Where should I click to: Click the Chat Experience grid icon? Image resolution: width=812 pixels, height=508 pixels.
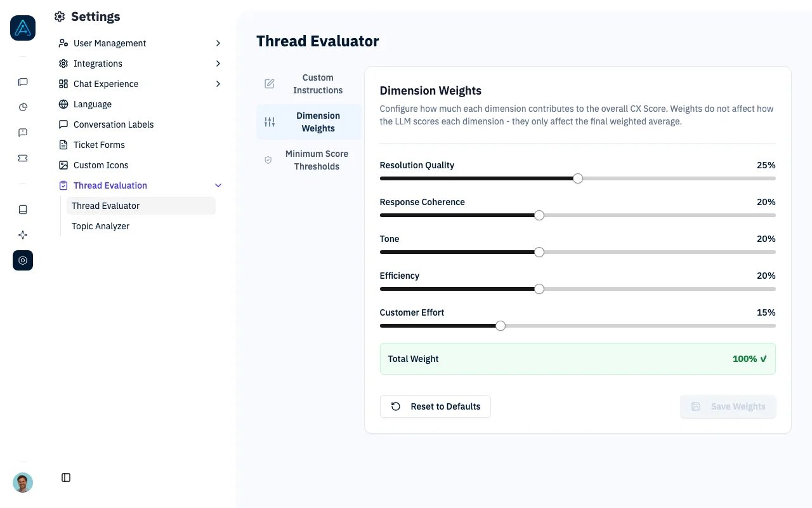63,84
